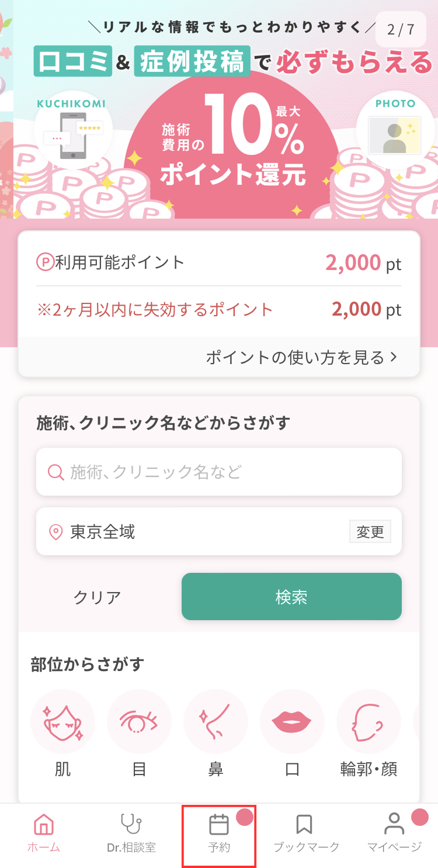Change area with the 変更 button
Image resolution: width=438 pixels, height=868 pixels.
point(370,532)
